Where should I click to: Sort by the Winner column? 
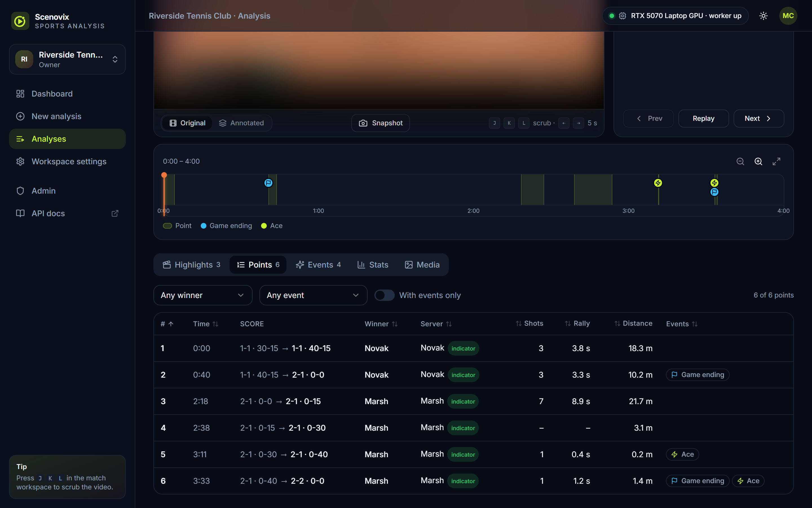381,324
